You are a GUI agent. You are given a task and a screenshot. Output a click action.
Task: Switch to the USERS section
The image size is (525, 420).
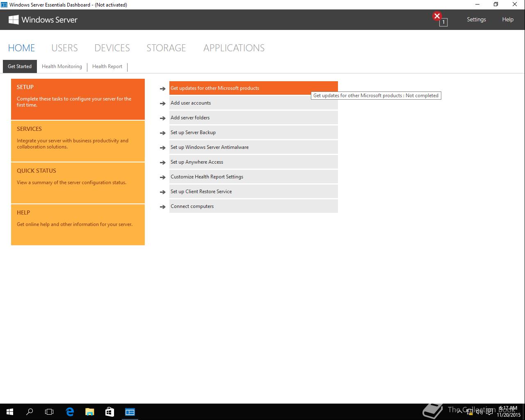64,48
